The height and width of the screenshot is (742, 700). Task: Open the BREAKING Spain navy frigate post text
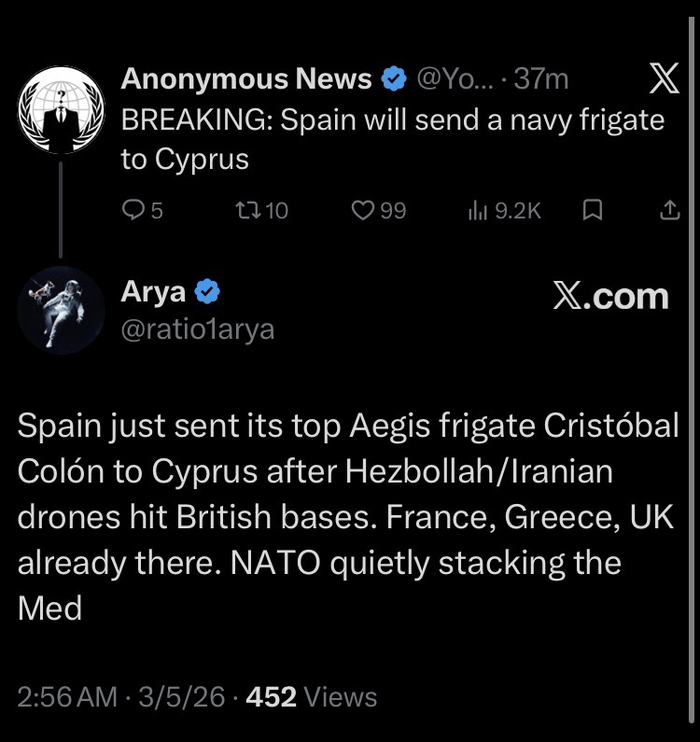(x=392, y=139)
